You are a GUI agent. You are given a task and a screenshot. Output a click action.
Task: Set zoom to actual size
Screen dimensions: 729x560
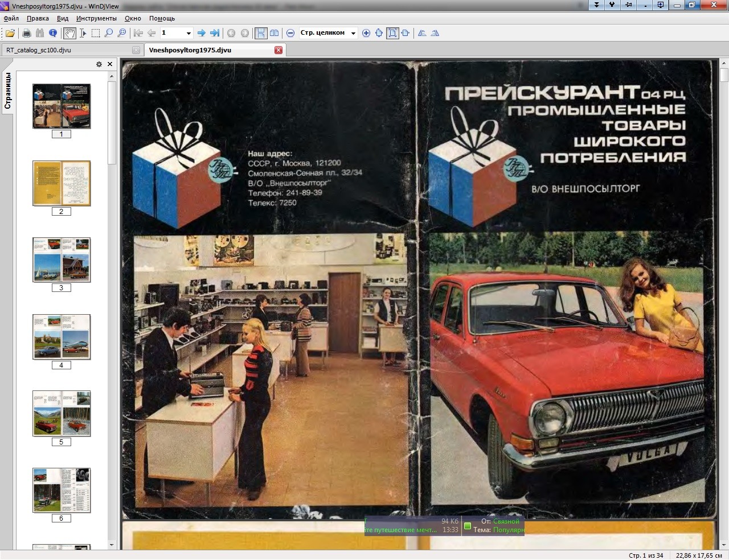point(379,33)
